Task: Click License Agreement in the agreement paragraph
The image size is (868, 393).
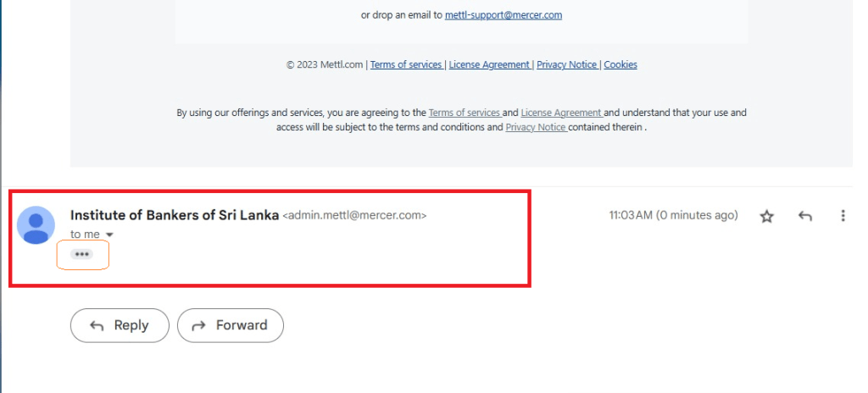Action: pyautogui.click(x=560, y=112)
